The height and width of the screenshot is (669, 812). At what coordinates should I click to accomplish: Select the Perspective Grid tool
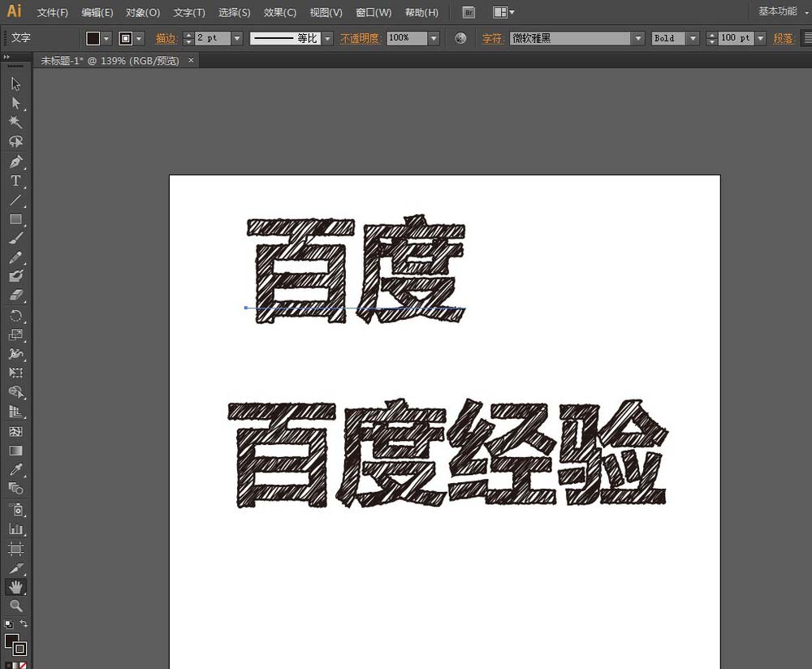point(15,412)
